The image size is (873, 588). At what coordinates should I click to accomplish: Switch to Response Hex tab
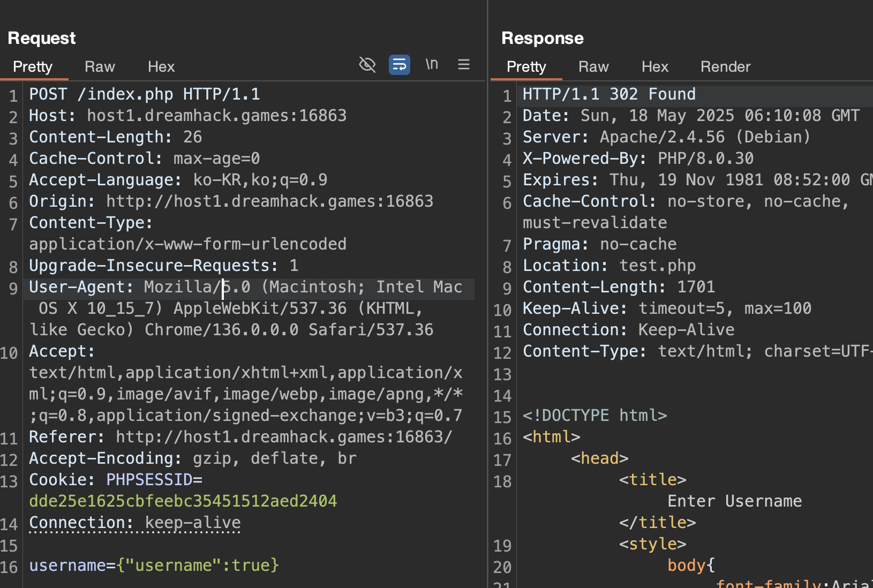[655, 66]
